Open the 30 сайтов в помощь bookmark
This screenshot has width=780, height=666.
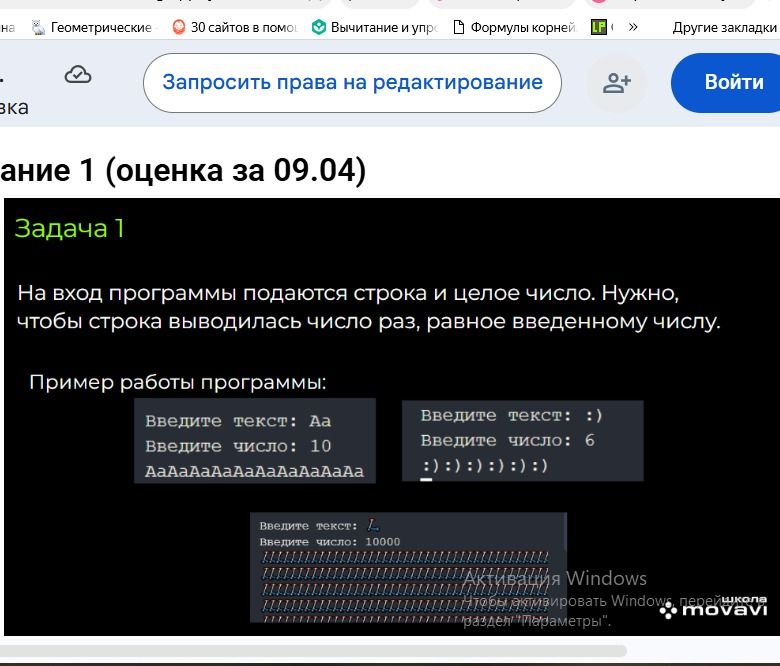[x=235, y=27]
